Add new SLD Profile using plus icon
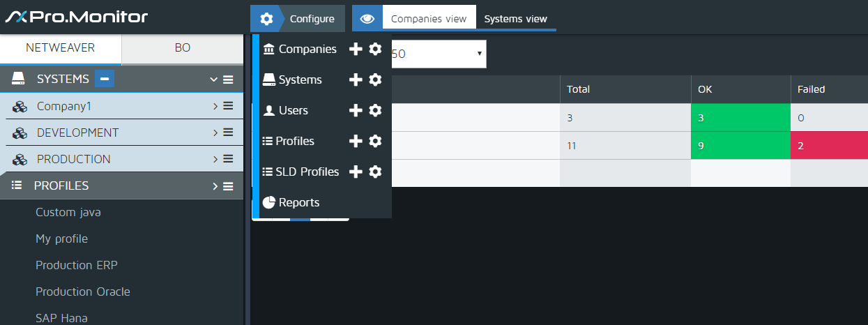868x325 pixels. (x=356, y=172)
